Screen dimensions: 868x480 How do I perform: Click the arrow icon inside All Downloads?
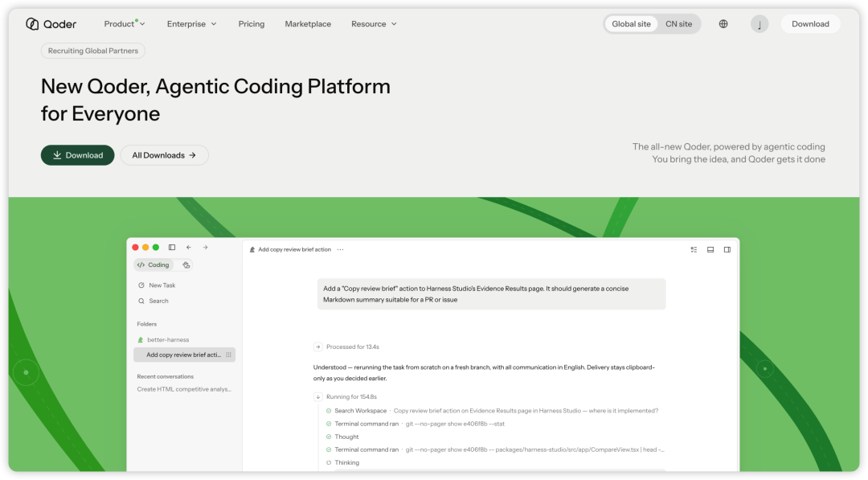tap(193, 155)
